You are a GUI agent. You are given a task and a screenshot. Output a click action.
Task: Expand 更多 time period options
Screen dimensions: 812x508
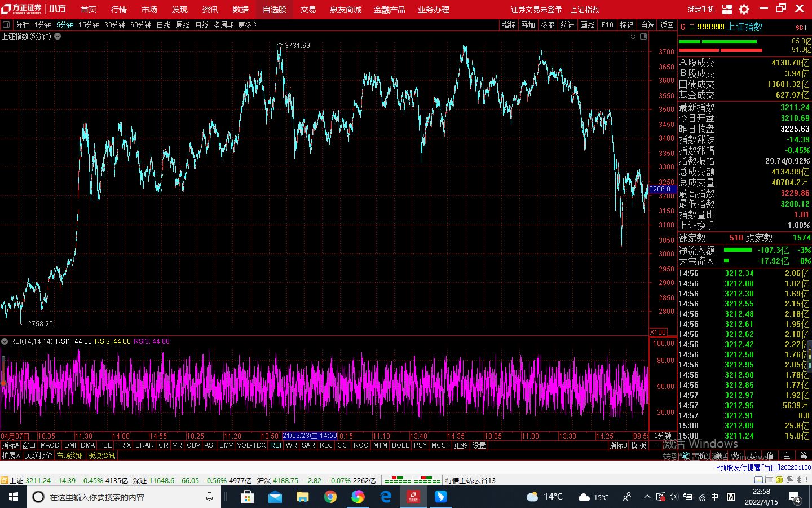point(247,25)
